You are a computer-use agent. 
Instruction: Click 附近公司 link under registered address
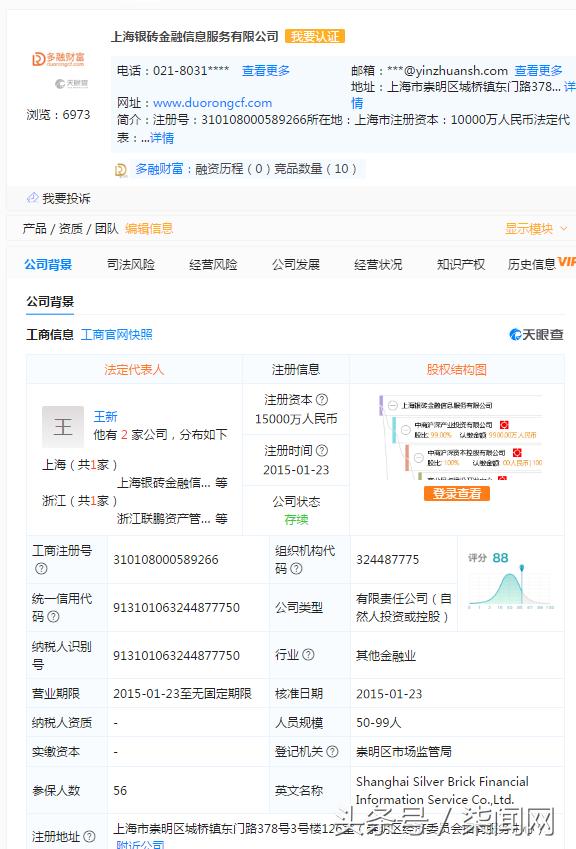click(140, 845)
